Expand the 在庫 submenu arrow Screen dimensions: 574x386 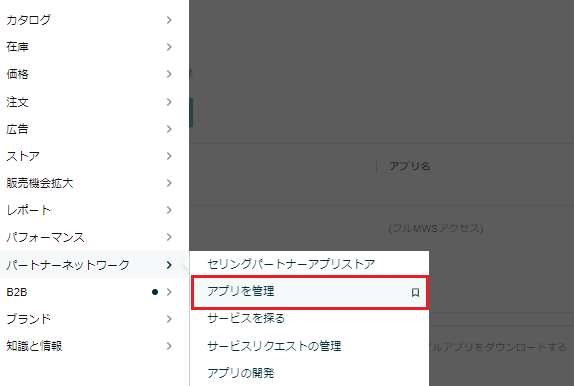pyautogui.click(x=169, y=47)
